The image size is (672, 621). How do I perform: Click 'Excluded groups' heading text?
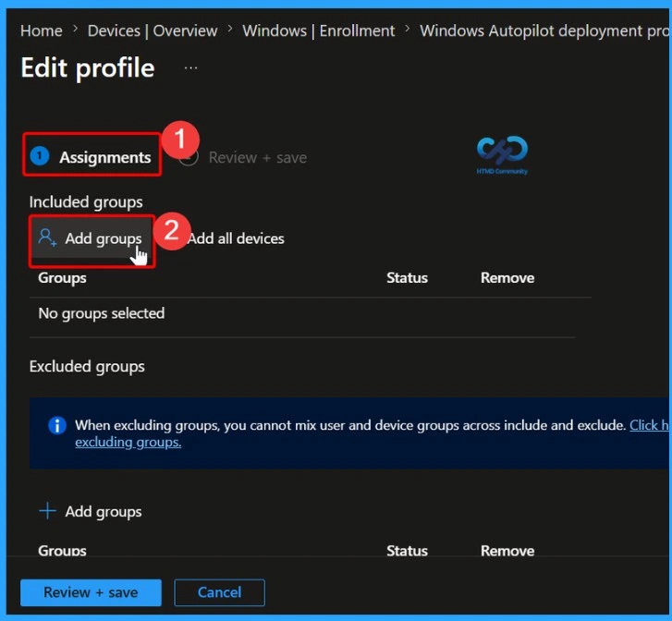click(87, 367)
